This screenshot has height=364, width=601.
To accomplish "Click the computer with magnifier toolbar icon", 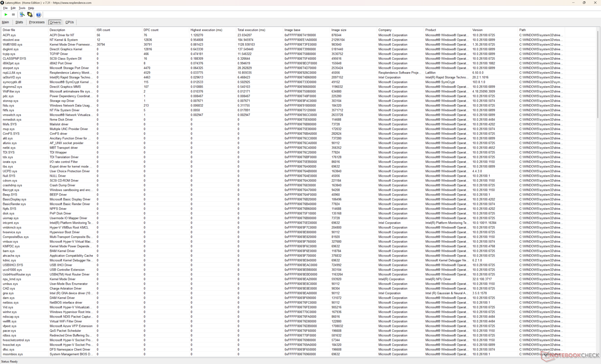I will click(22, 15).
